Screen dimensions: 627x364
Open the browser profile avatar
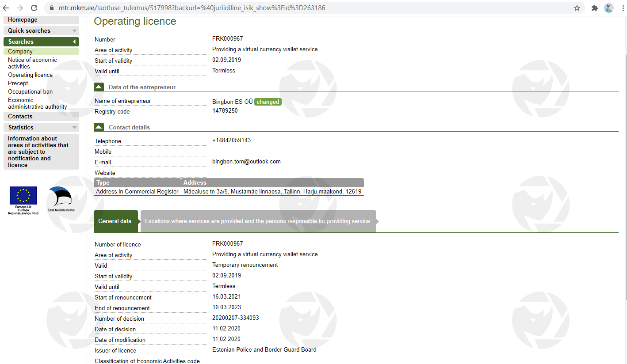click(609, 8)
